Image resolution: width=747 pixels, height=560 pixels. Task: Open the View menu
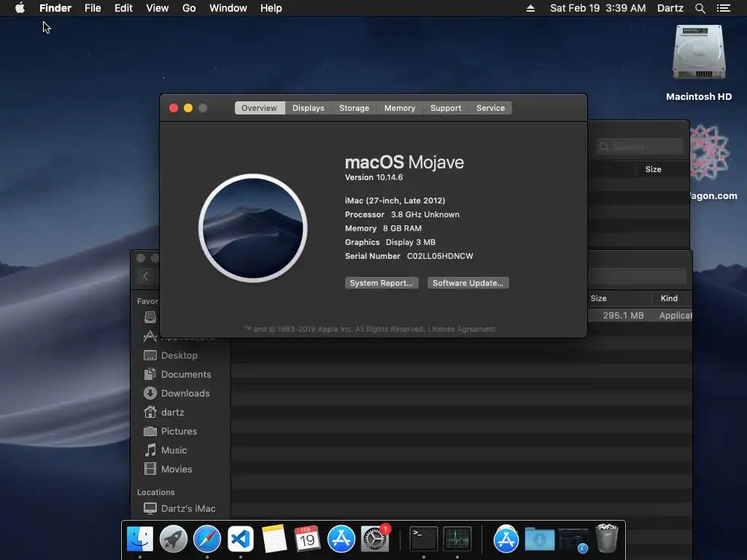click(x=158, y=8)
